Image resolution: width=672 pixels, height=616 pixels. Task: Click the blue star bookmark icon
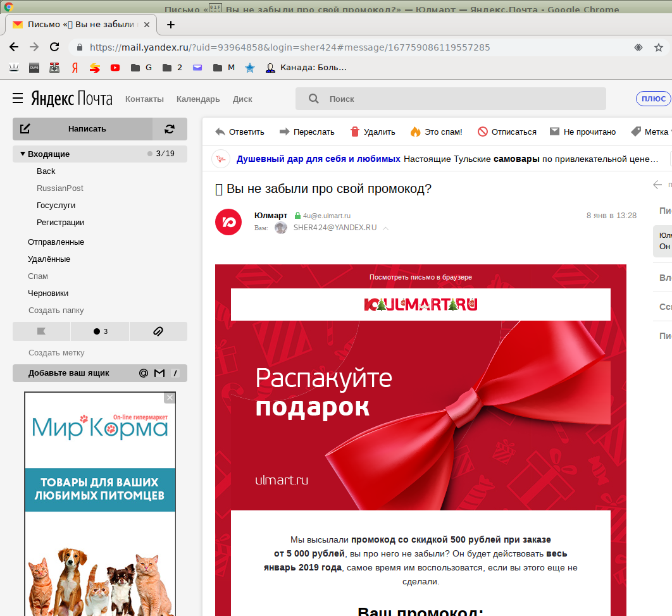(250, 68)
